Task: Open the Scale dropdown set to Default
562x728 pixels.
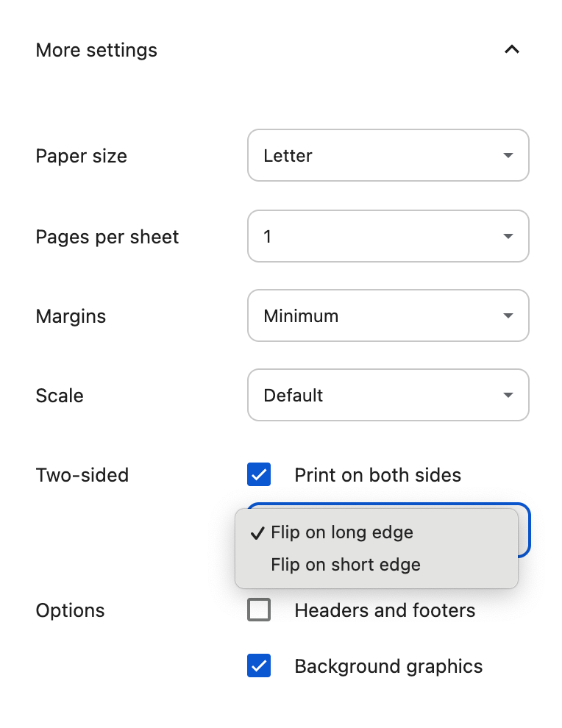Action: [388, 396]
